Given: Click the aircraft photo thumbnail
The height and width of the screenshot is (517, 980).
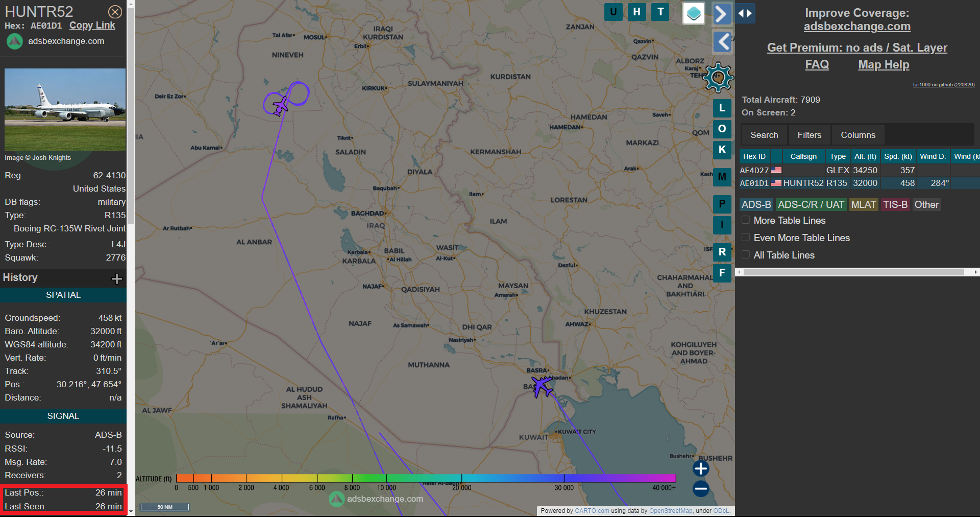Looking at the screenshot, I should [x=65, y=109].
